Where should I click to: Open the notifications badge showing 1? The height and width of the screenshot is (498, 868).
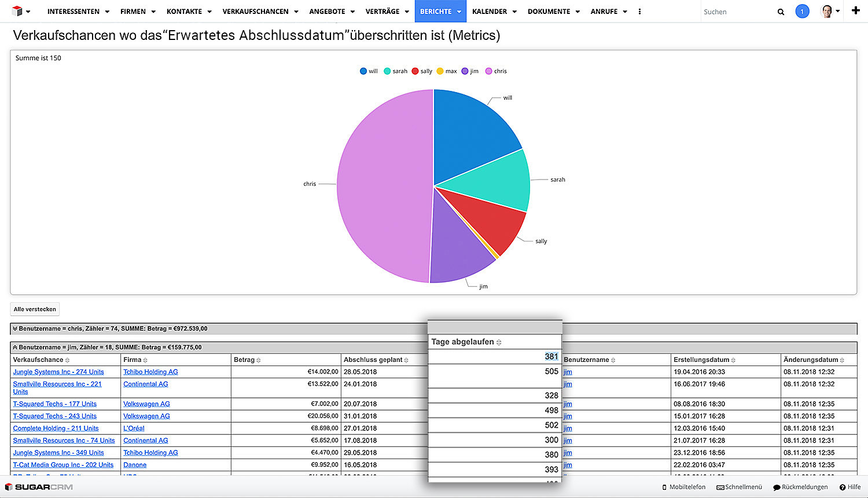tap(802, 12)
